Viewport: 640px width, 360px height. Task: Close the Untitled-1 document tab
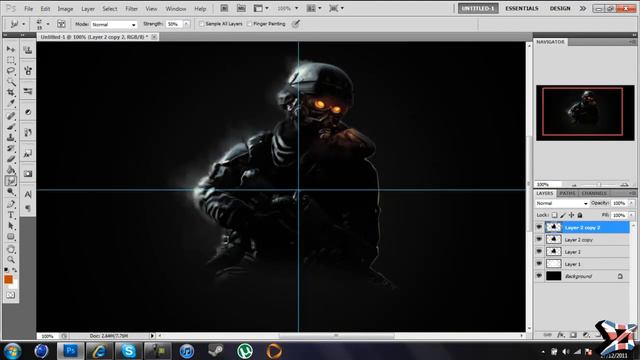[154, 37]
